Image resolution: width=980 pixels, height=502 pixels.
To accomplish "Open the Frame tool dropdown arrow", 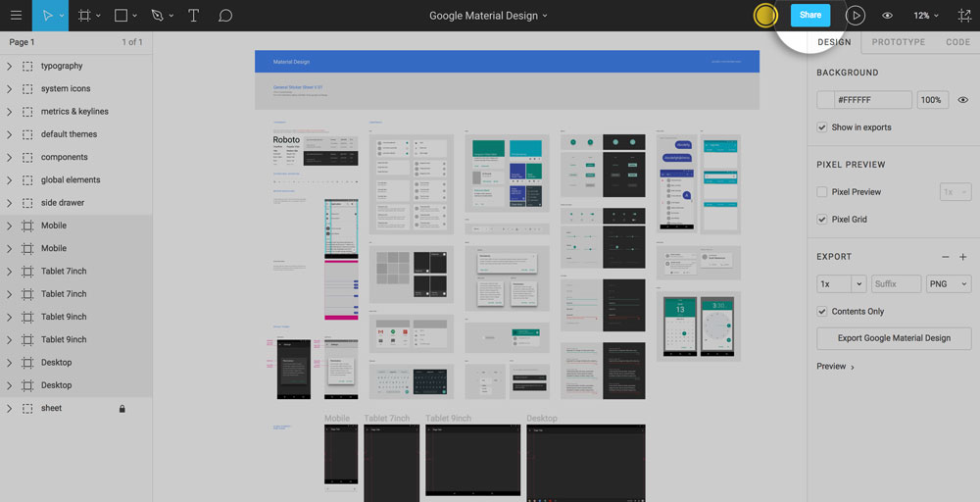I will (98, 17).
